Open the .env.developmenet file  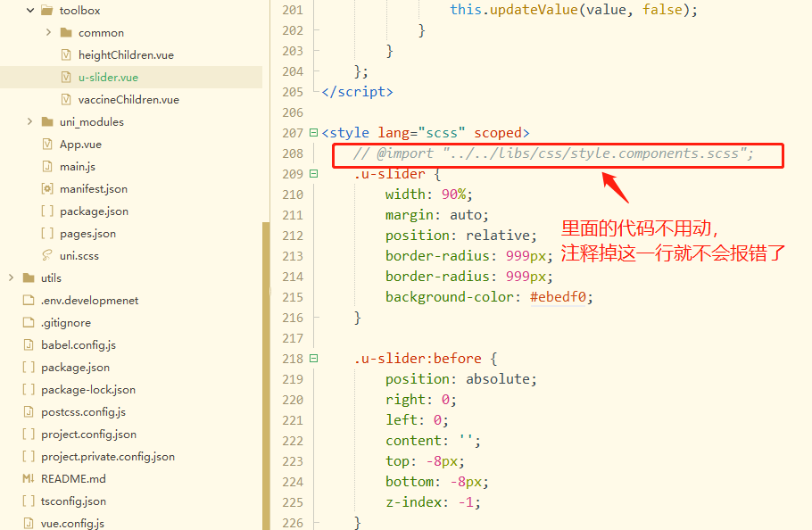[x=89, y=300]
